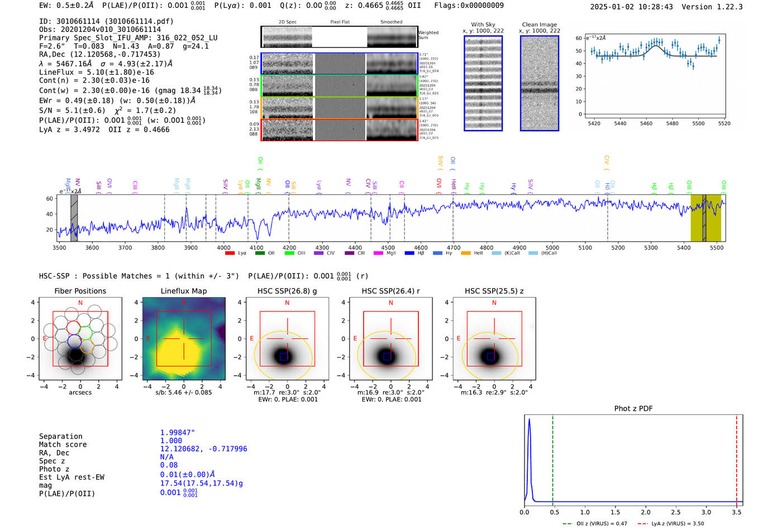Select the CIV purple legend entry
The image size is (782, 532).
pos(325,253)
